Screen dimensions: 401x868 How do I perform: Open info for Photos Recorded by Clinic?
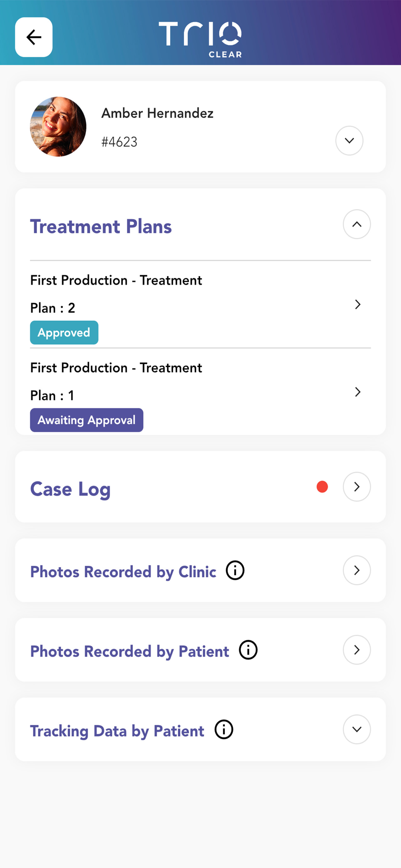[x=235, y=570]
